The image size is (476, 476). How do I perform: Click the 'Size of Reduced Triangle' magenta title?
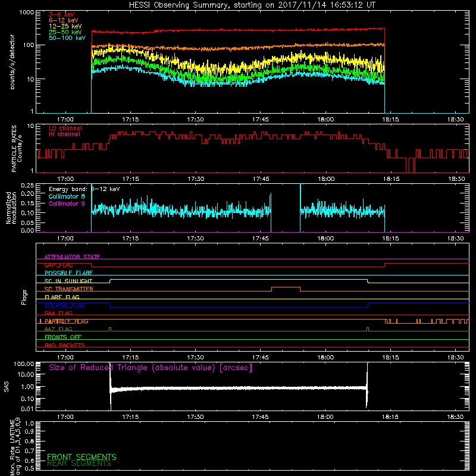pyautogui.click(x=151, y=368)
